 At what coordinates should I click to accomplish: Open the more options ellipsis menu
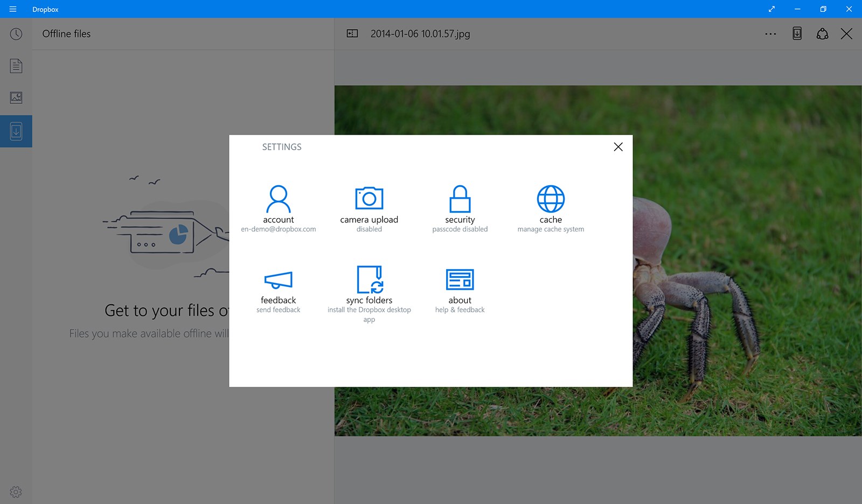(x=770, y=34)
